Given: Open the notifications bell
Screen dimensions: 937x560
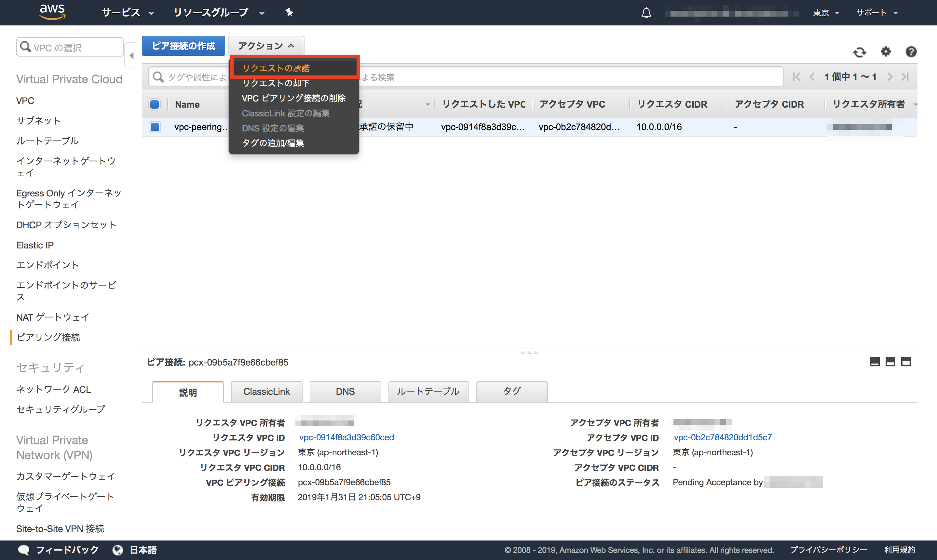Looking at the screenshot, I should (646, 12).
